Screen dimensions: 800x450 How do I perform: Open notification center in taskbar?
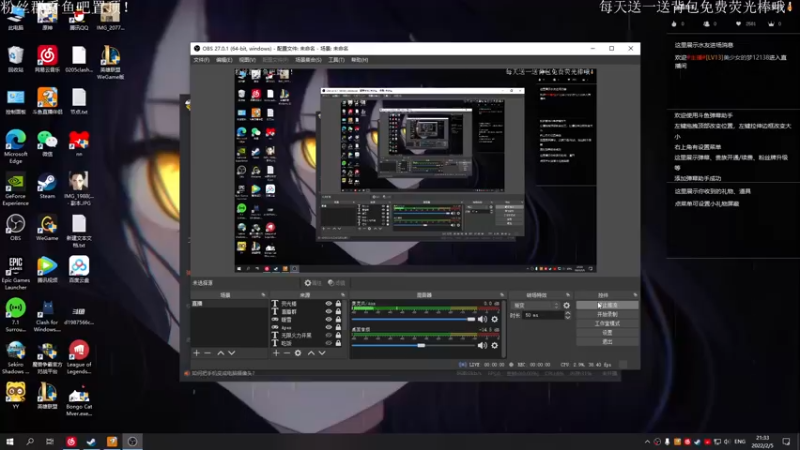click(786, 441)
